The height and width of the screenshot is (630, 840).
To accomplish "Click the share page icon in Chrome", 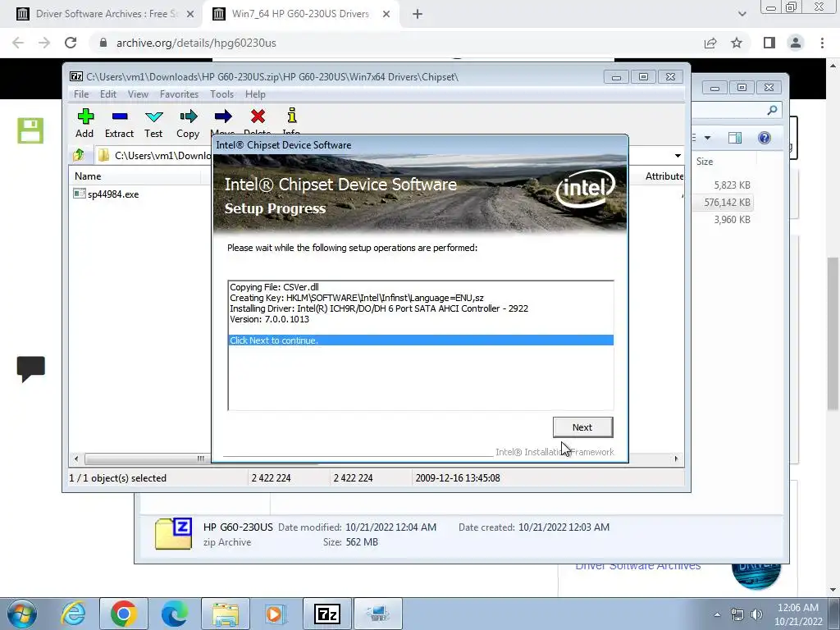I will point(710,43).
